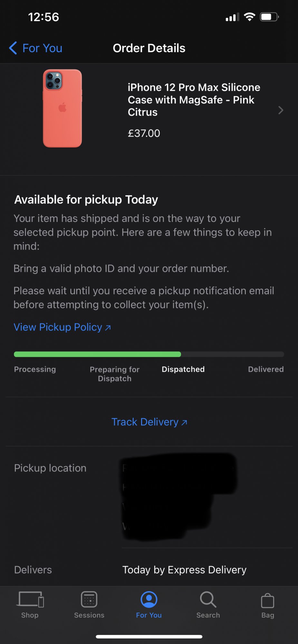
Task: Tap the order progress bar
Action: [149, 354]
